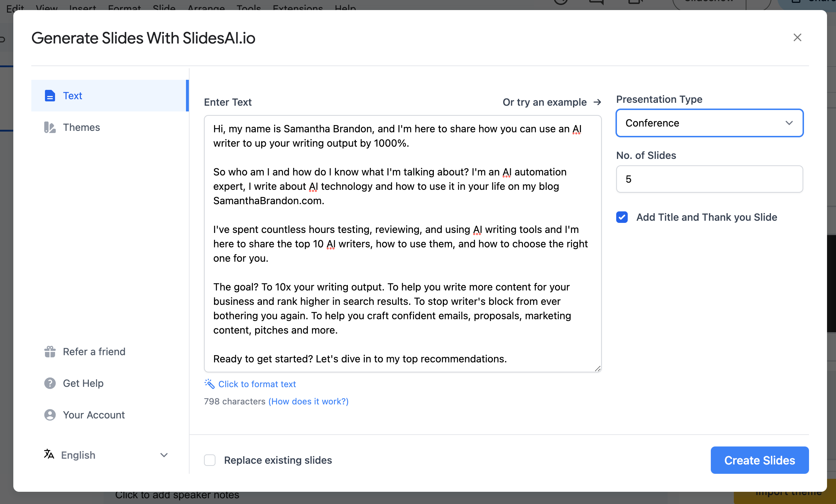Click the close dialog X button
The height and width of the screenshot is (504, 836).
pos(797,37)
